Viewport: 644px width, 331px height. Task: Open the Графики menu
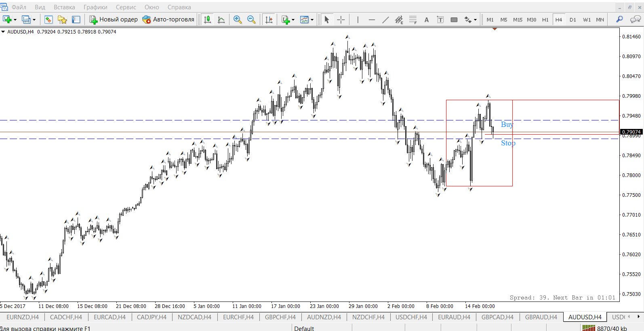click(95, 7)
